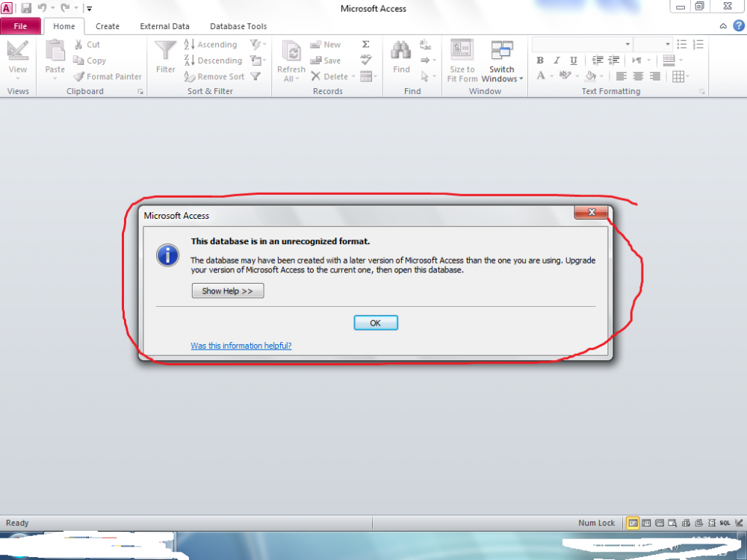Click the Refresh All icon
747x560 pixels.
point(291,51)
